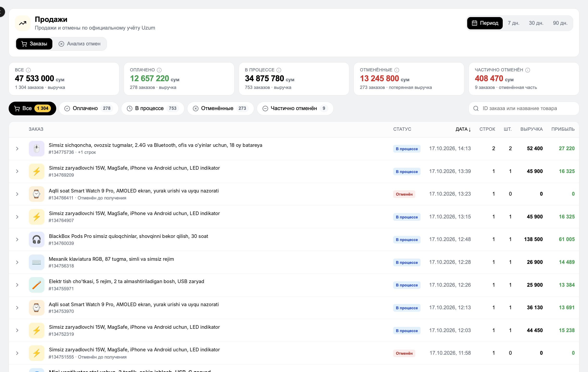Click the info icon next to ОПЛАЧЕНО
The image size is (588, 372).
pos(159,70)
